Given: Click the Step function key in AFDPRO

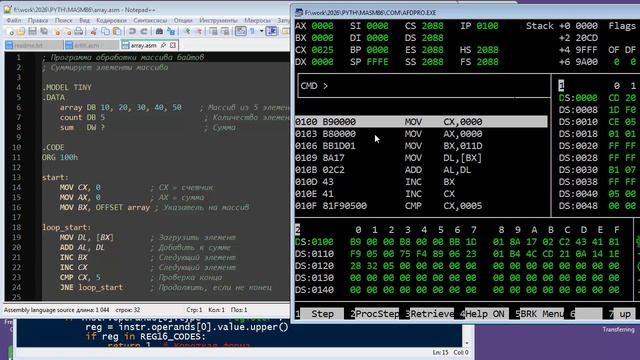Looking at the screenshot, I should point(322,314).
